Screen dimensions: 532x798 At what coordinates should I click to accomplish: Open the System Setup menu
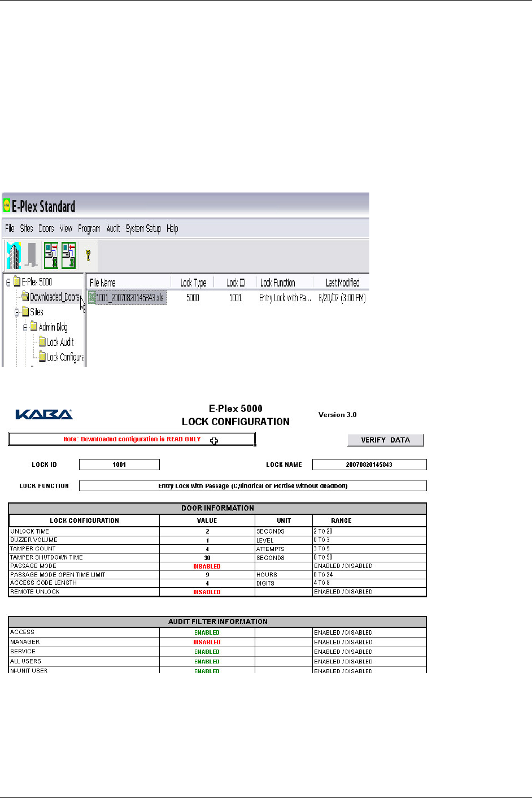(x=143, y=228)
